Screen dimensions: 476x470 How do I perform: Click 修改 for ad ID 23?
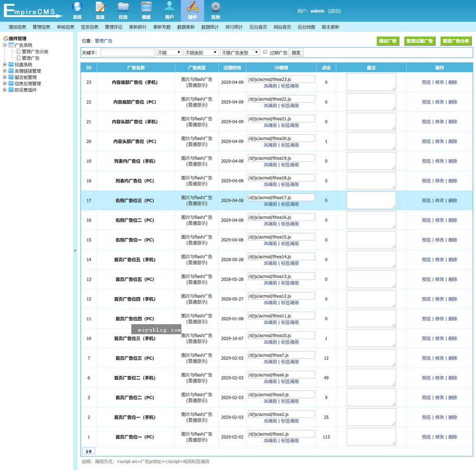coord(439,82)
